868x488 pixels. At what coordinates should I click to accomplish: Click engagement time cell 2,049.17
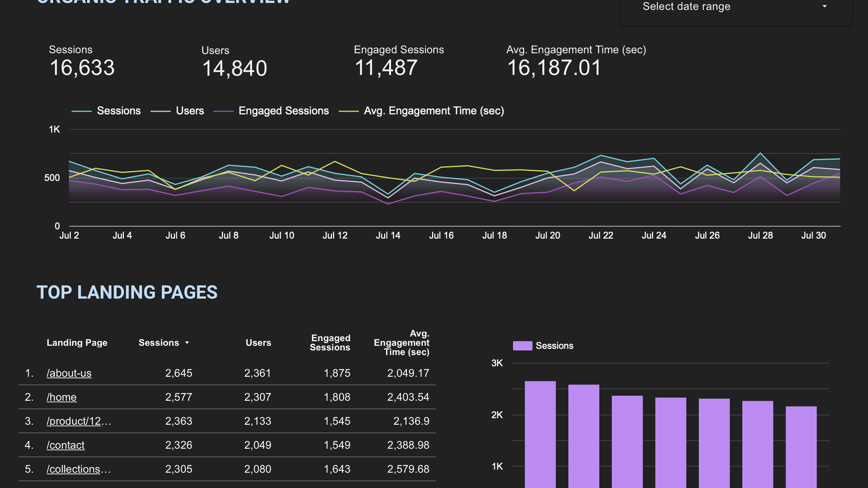408,373
